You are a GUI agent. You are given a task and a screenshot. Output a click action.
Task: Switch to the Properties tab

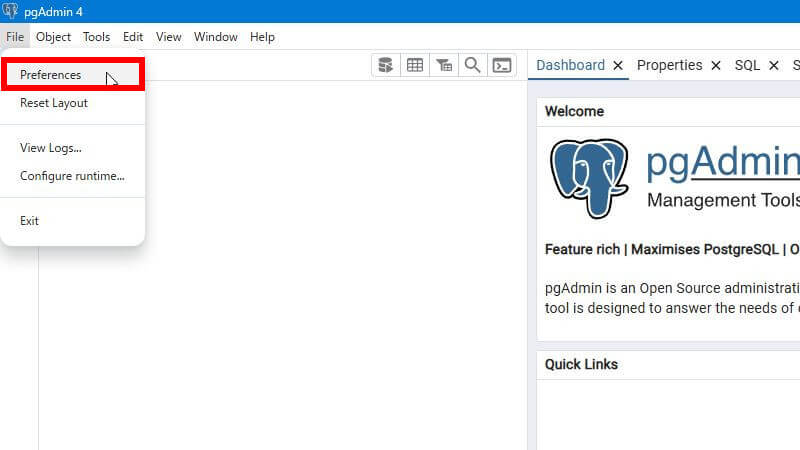[x=669, y=65]
